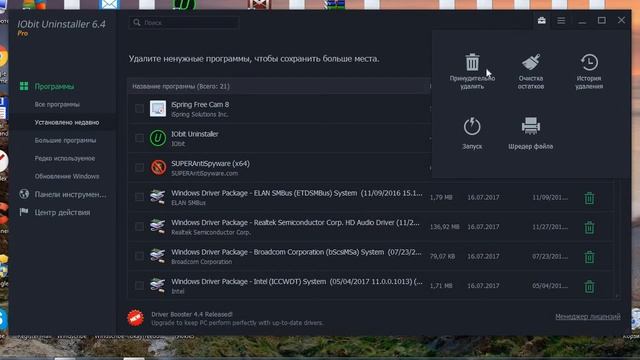The width and height of the screenshot is (640, 360).
Task: Click the program search field
Action: [184, 22]
